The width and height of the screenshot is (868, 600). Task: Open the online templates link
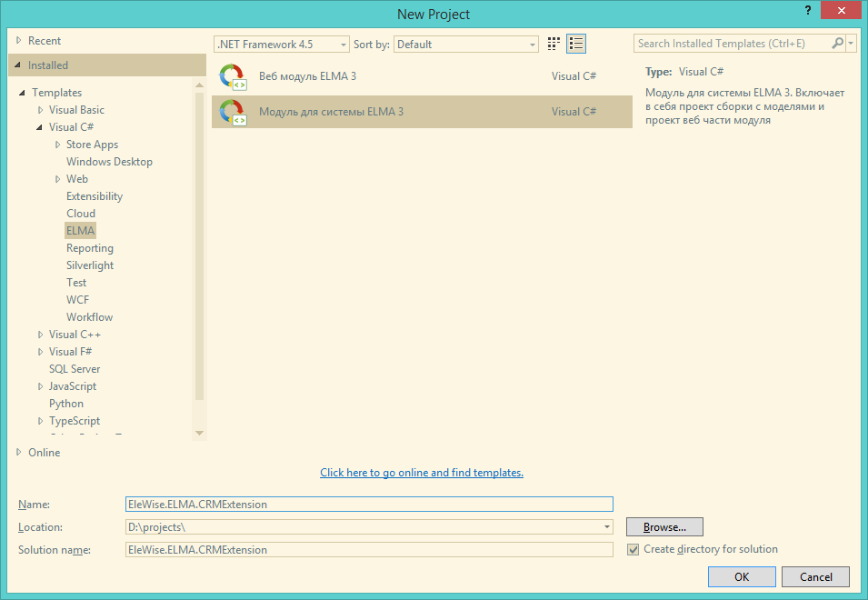pyautogui.click(x=422, y=473)
